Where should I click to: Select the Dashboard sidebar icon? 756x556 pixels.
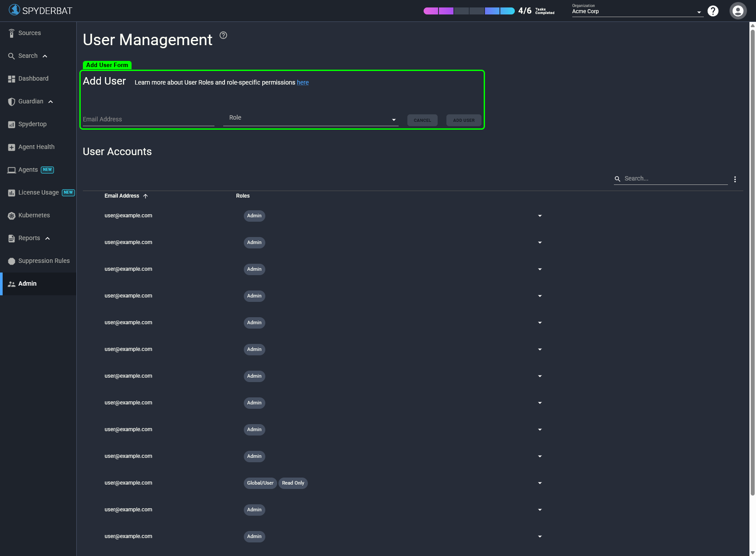[x=11, y=78]
